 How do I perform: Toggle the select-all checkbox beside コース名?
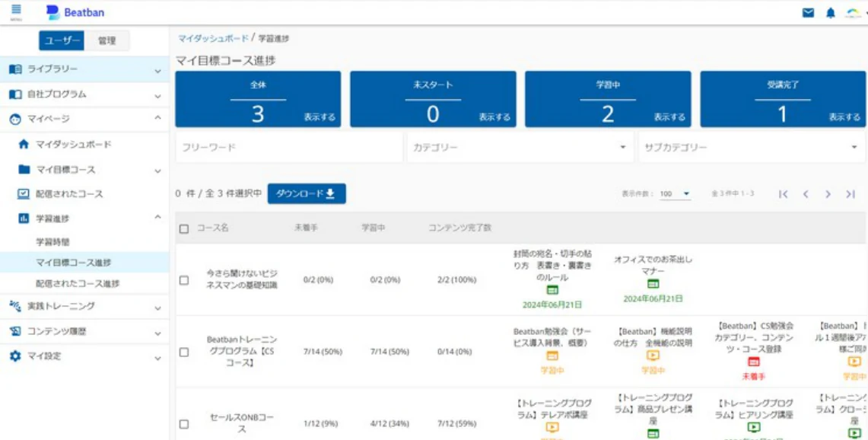point(184,228)
